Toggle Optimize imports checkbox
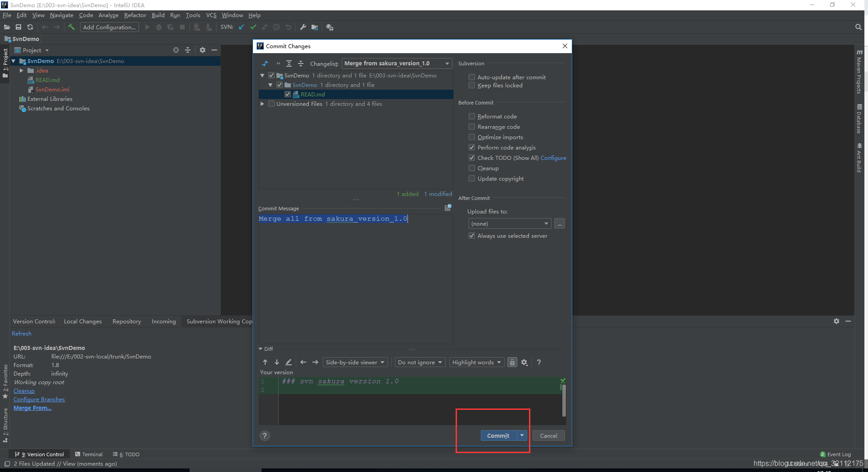 click(x=472, y=137)
